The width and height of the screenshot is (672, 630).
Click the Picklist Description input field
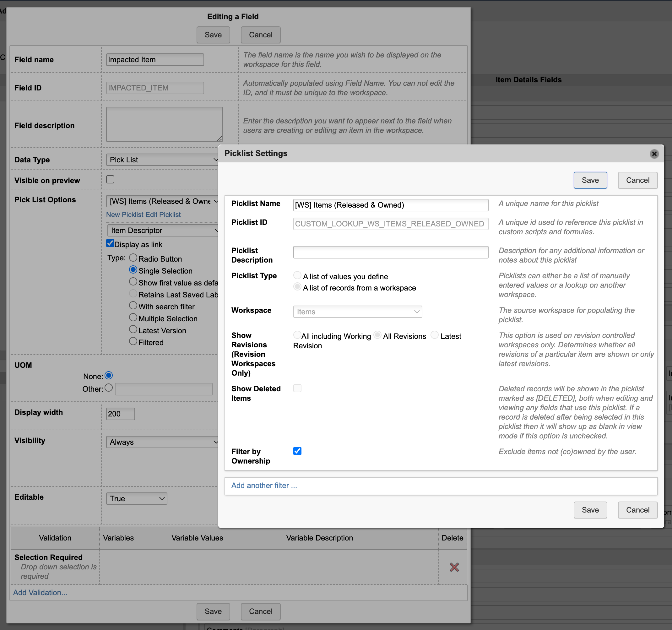pyautogui.click(x=390, y=252)
